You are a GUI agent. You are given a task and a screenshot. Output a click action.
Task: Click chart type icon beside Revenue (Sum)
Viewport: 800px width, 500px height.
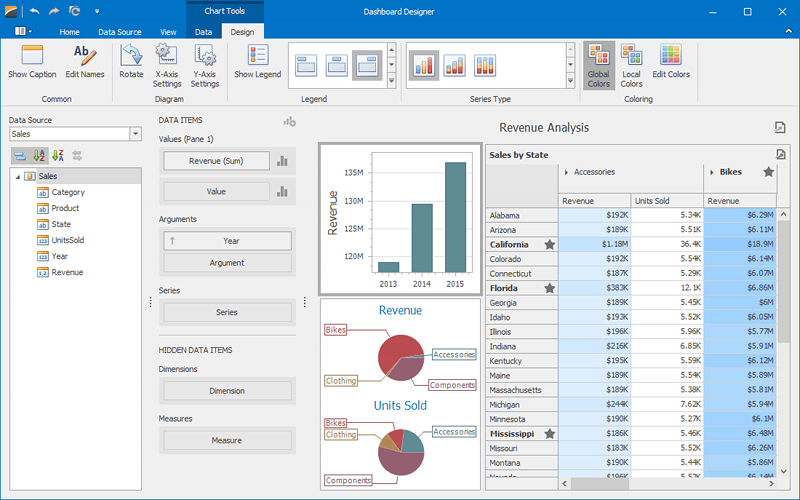point(282,161)
